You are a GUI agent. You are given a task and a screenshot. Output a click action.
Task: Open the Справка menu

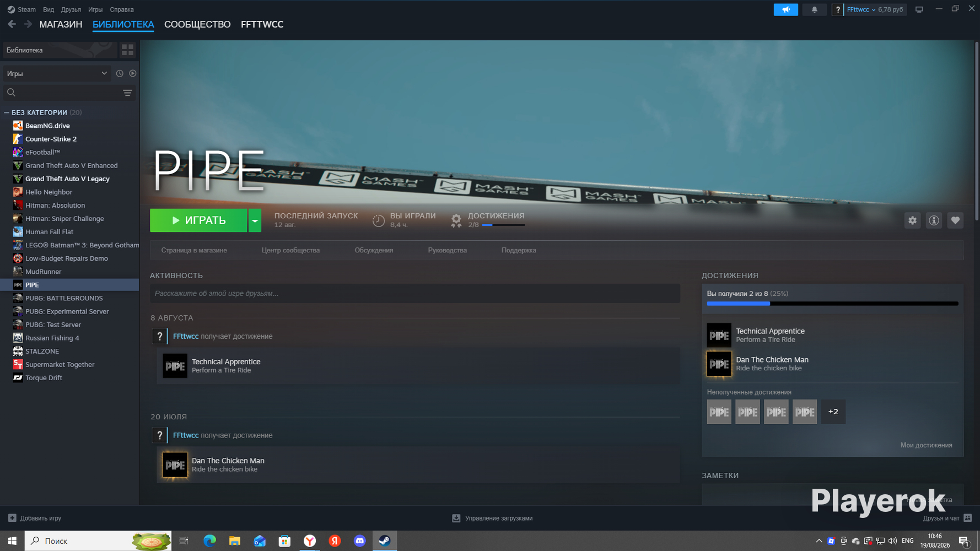[122, 9]
